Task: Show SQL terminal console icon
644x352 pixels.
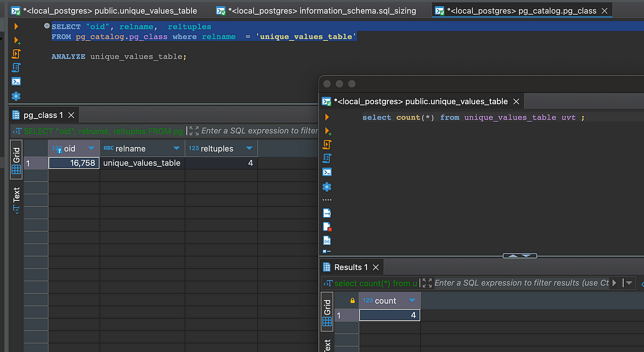Action: point(16,81)
